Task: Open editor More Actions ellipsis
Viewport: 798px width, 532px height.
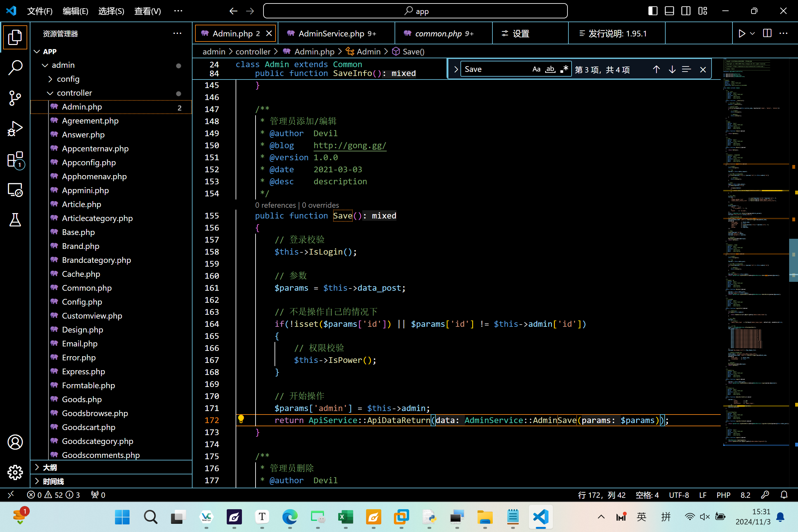Action: coord(783,34)
